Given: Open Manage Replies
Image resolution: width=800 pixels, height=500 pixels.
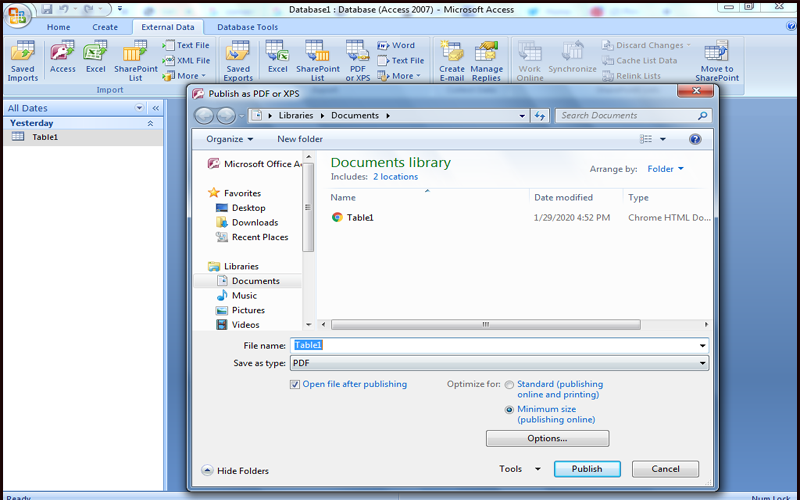Looking at the screenshot, I should click(486, 61).
